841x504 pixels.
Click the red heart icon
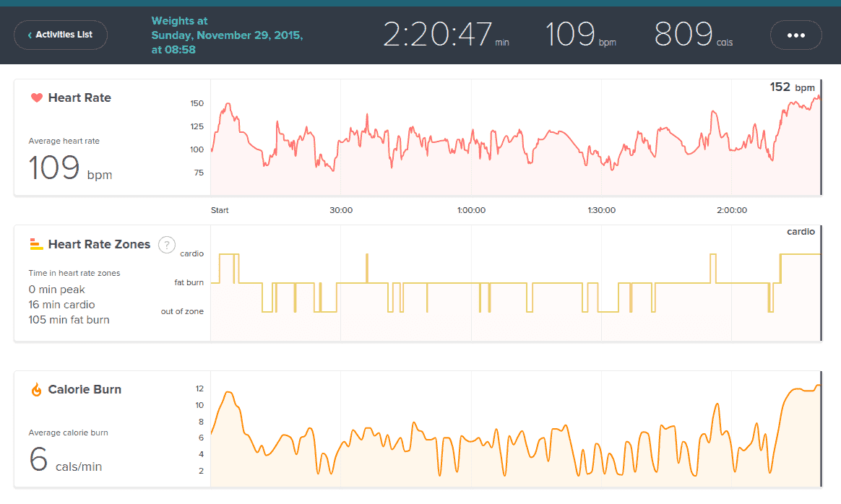click(36, 98)
